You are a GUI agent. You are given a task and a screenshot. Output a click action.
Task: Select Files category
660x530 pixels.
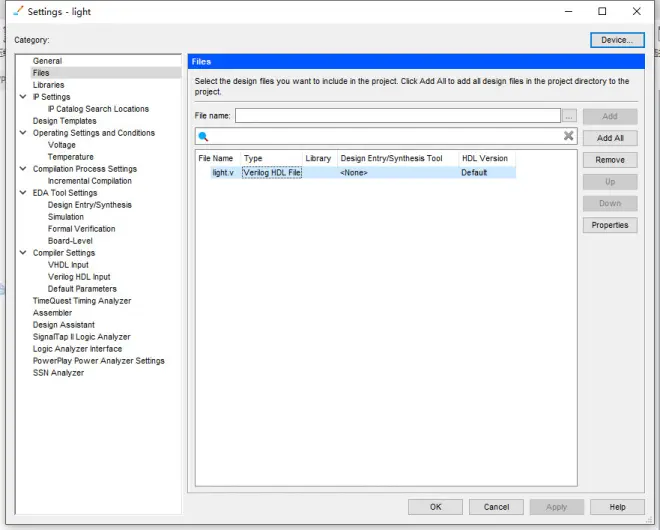click(41, 73)
